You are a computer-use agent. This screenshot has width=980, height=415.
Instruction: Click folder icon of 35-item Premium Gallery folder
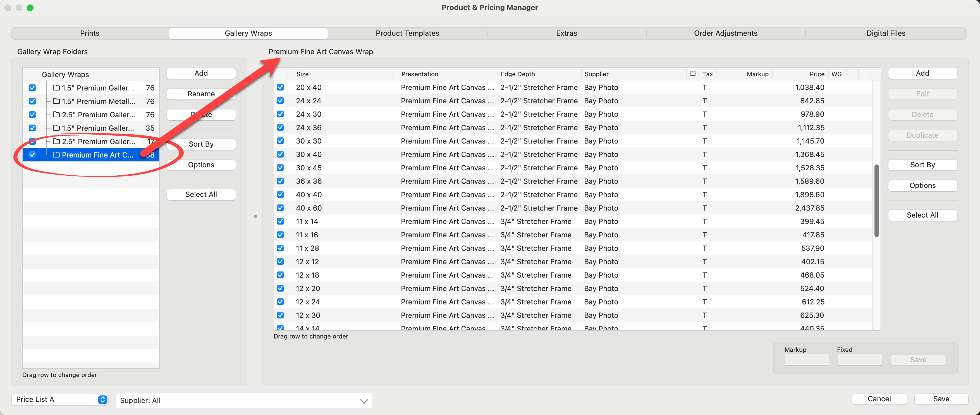[56, 128]
